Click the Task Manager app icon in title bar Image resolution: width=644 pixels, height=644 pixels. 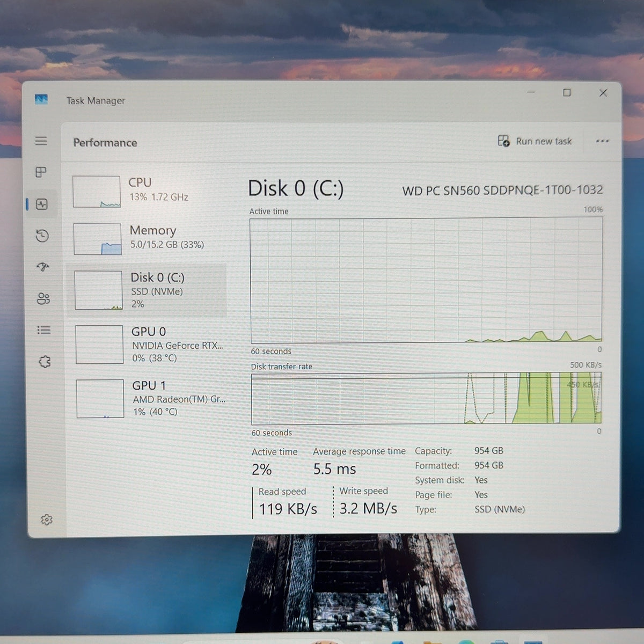pos(41,99)
